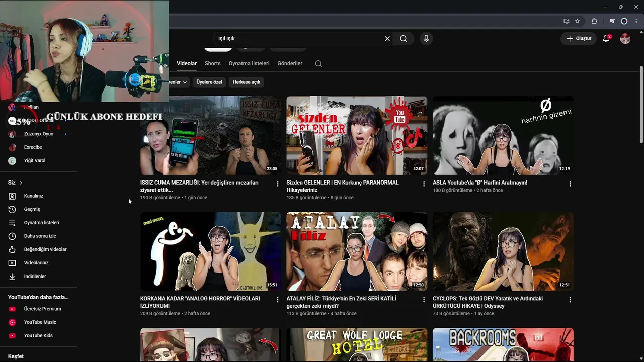The height and width of the screenshot is (362, 644).
Task: Open the KORKANA KADAR ANALOG HORROR title
Action: [x=200, y=302]
